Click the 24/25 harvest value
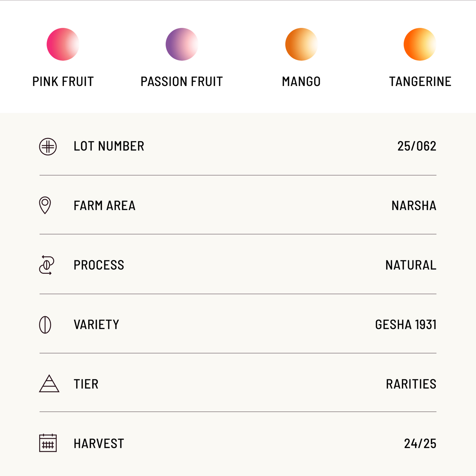The image size is (476, 476). point(420,444)
